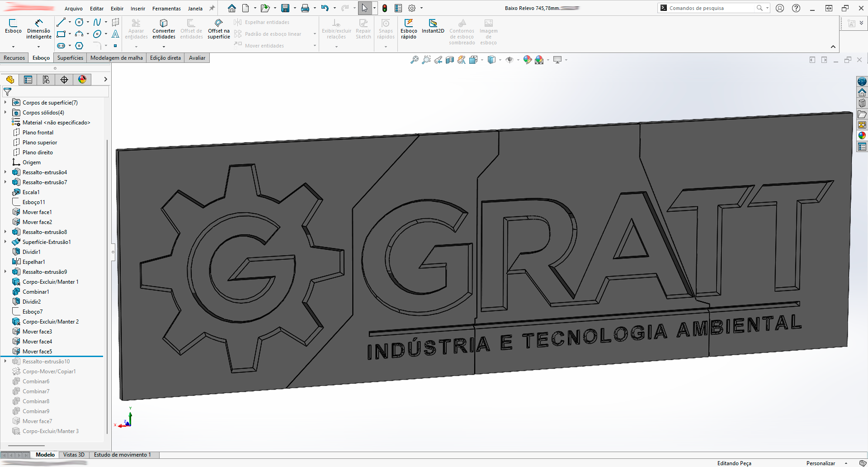The image size is (868, 467).
Task: Open the Options gear icon
Action: 412,8
